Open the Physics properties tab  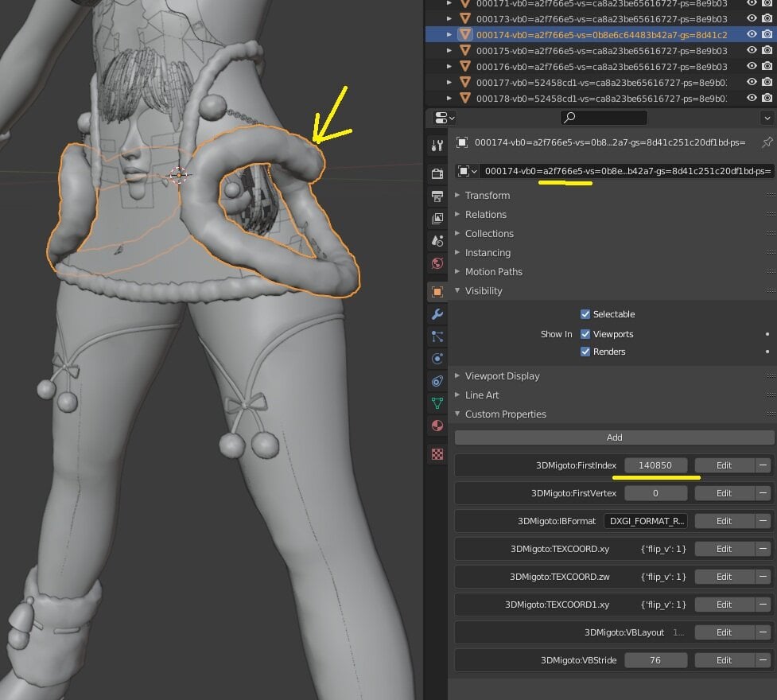point(437,359)
